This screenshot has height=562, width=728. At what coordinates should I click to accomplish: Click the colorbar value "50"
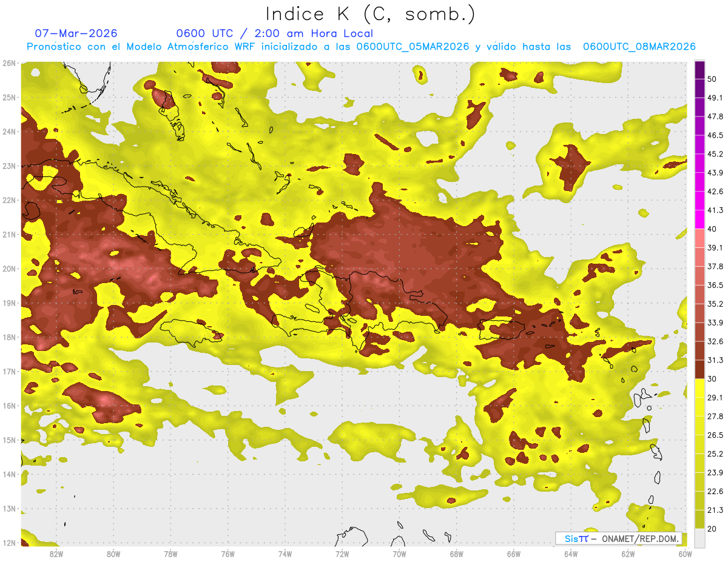(712, 79)
